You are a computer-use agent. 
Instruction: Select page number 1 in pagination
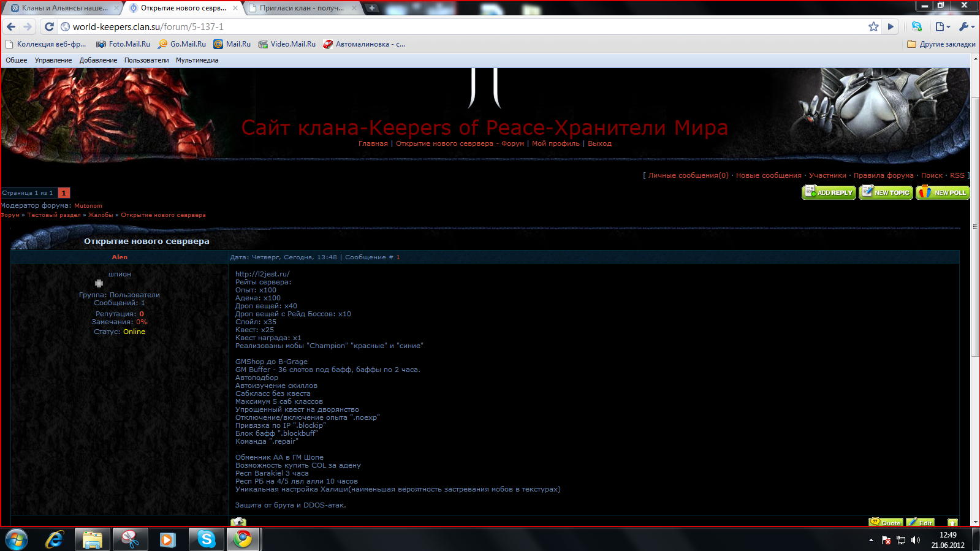pyautogui.click(x=64, y=193)
